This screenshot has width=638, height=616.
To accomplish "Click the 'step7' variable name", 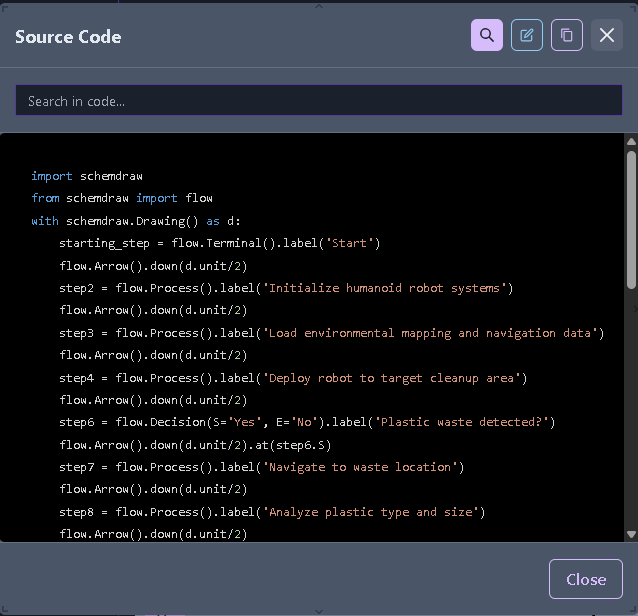I will pyautogui.click(x=76, y=467).
